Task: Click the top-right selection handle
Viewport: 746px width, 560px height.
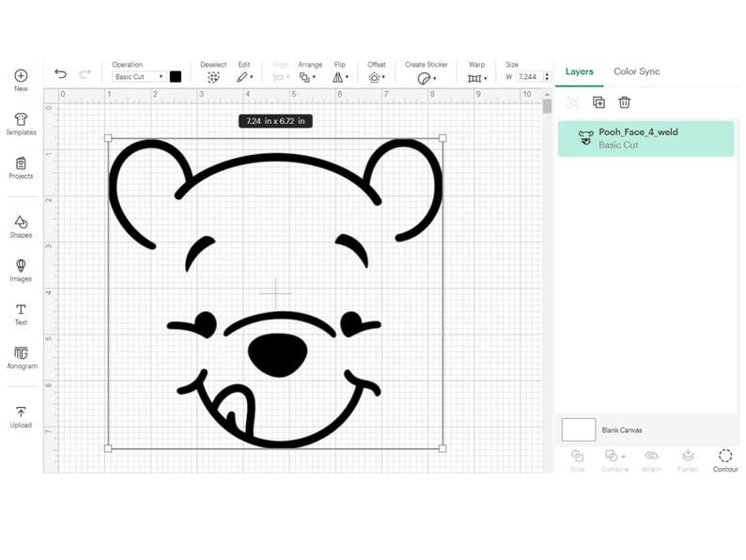Action: click(x=443, y=138)
